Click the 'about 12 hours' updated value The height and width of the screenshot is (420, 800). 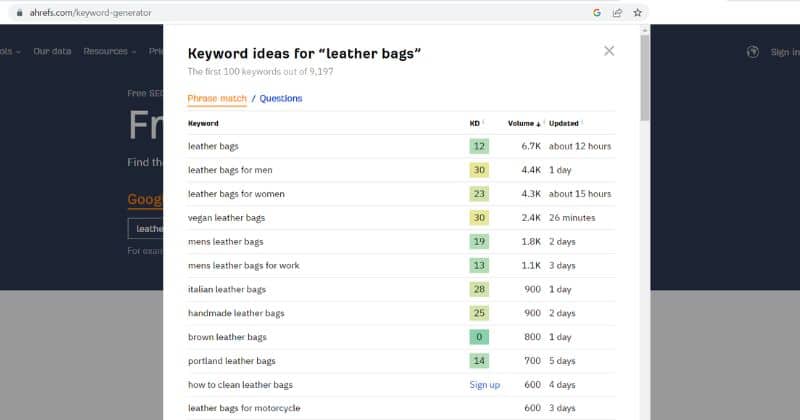[x=580, y=146]
